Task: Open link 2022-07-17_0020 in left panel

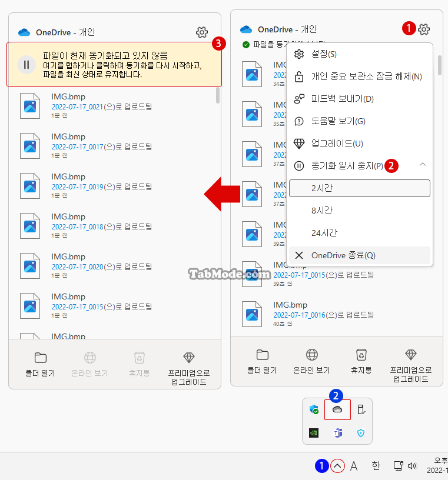Action: (x=77, y=267)
